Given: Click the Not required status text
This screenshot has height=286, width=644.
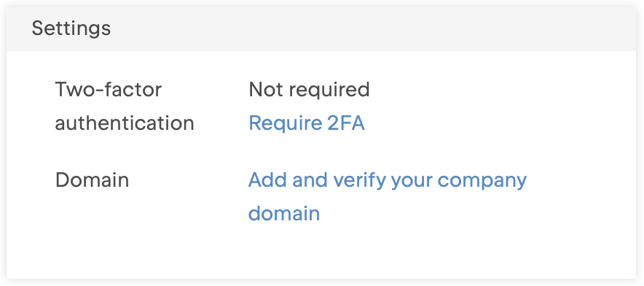Looking at the screenshot, I should point(310,89).
